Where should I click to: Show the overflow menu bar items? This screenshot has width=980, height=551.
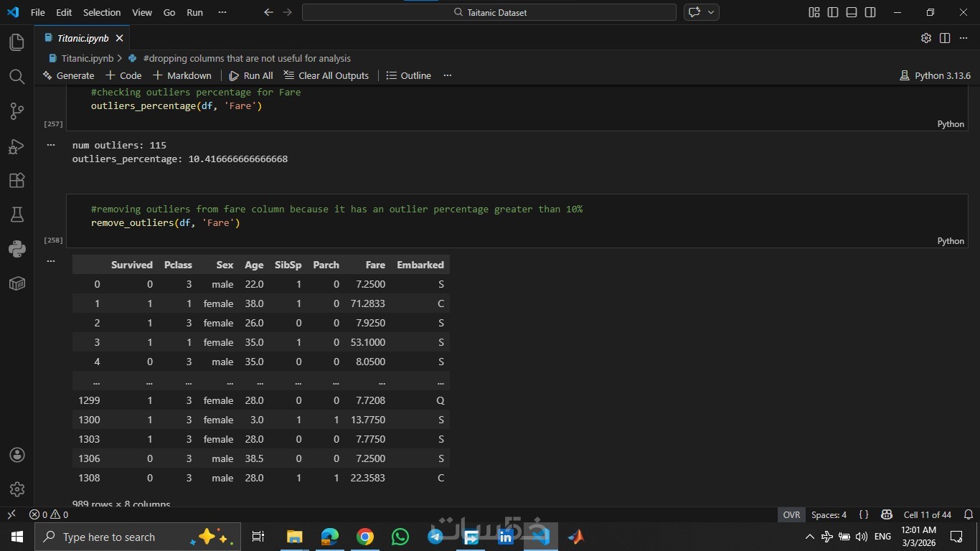tap(222, 12)
